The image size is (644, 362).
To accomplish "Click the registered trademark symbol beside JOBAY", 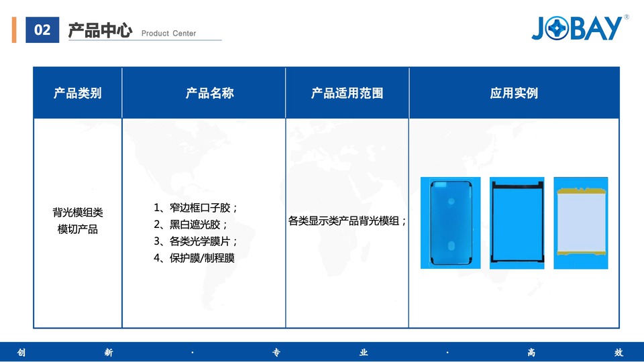I will pos(627,17).
